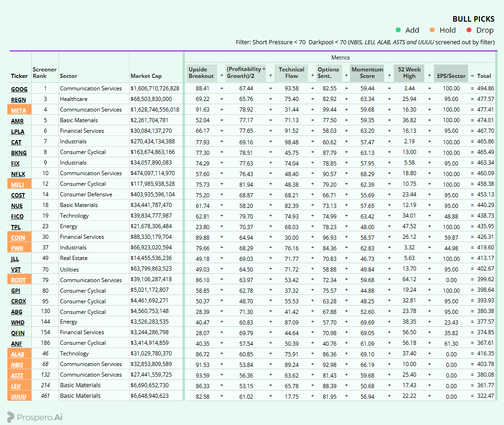Open the VST ticker link

16,269
